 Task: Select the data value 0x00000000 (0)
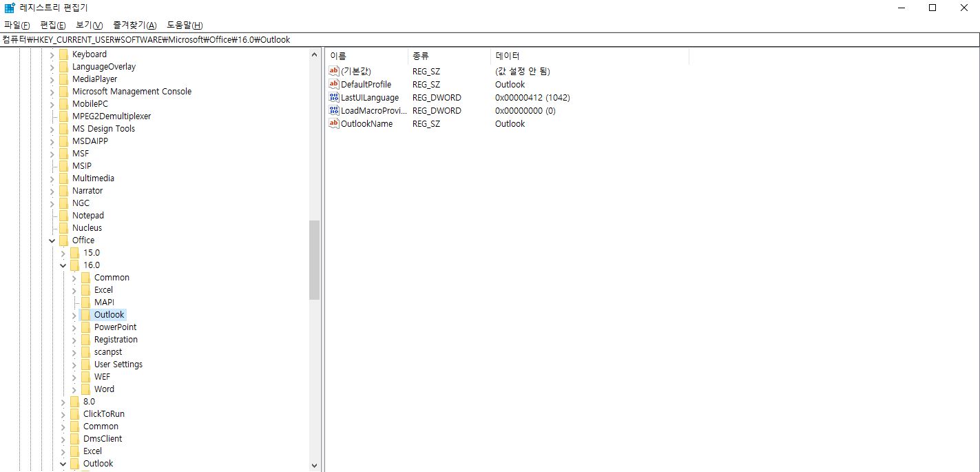(x=525, y=110)
